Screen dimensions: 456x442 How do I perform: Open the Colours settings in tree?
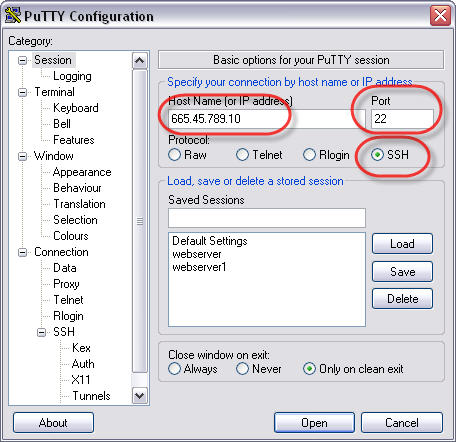(x=71, y=236)
